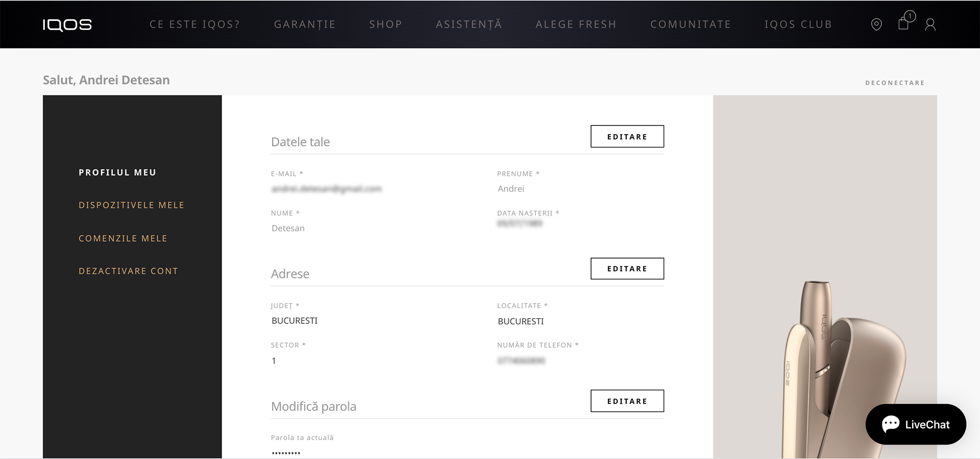
Task: Open COMENZILE MELE in the sidebar
Action: pyautogui.click(x=123, y=238)
